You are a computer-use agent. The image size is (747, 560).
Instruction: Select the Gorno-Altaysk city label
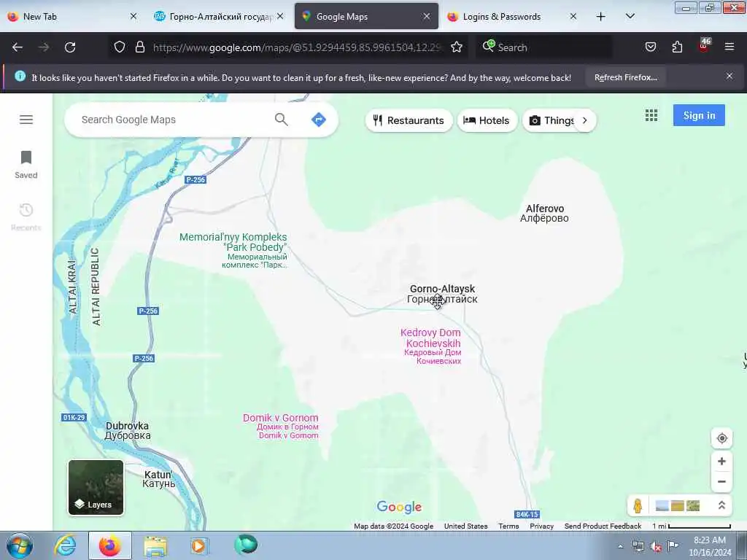(442, 294)
